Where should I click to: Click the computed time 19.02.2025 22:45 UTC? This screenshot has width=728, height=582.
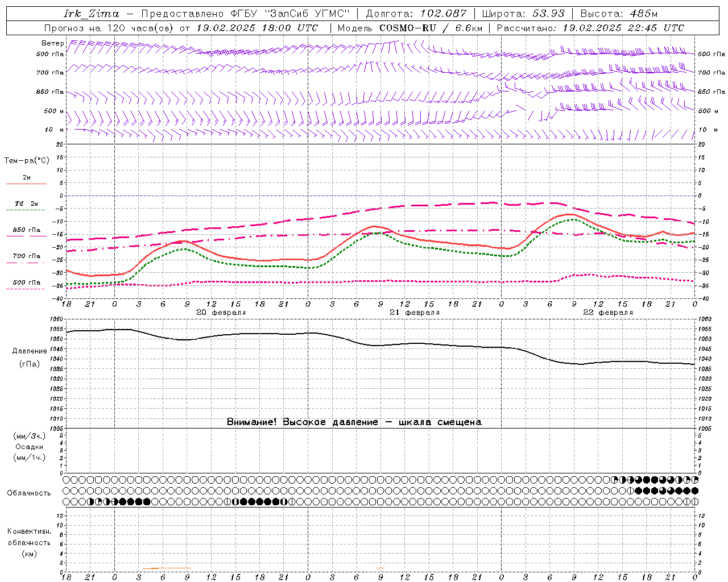(x=623, y=28)
